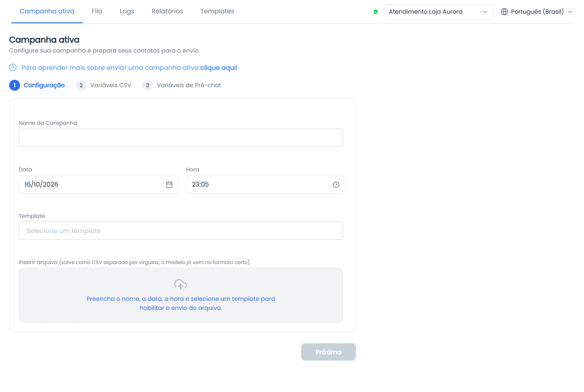
Task: Click the green WhatsApp status icon
Action: click(x=376, y=12)
